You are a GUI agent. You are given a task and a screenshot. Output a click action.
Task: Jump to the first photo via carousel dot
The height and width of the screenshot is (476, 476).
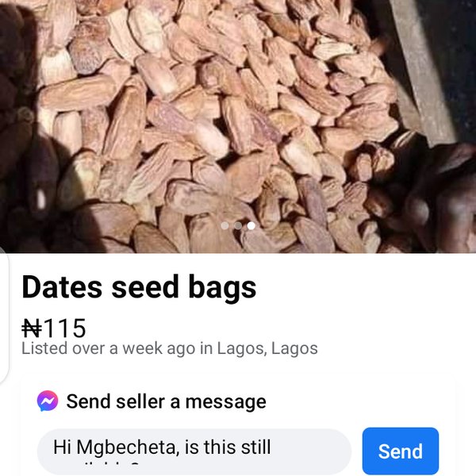[225, 226]
